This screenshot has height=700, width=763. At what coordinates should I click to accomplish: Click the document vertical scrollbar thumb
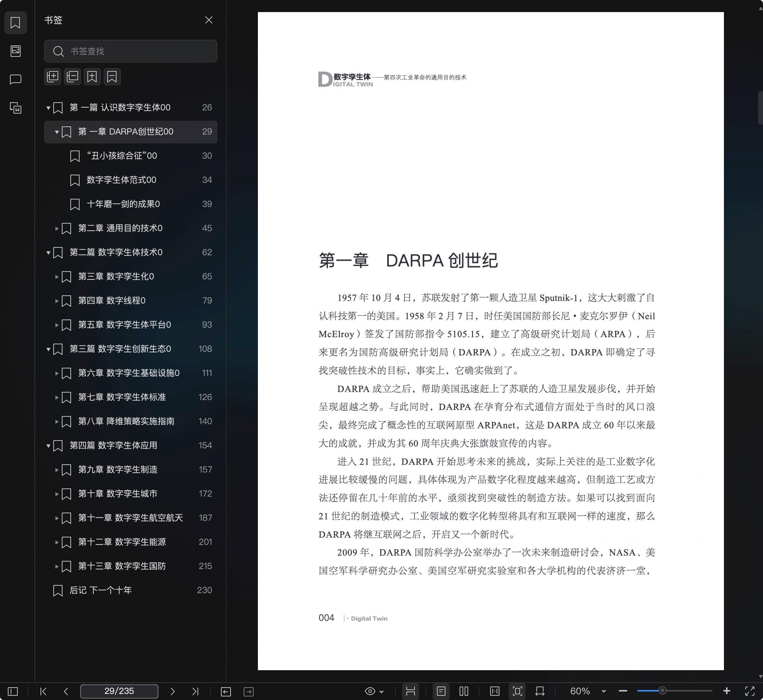[760, 108]
